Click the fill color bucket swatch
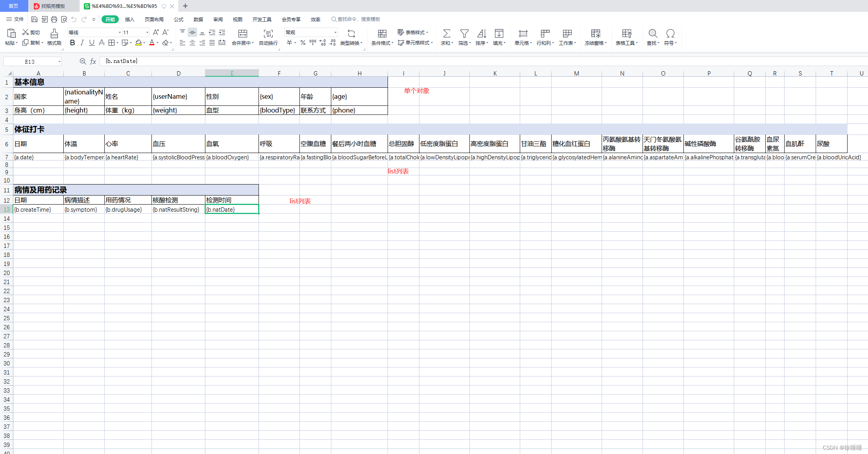Image resolution: width=868 pixels, height=454 pixels. coord(139,42)
